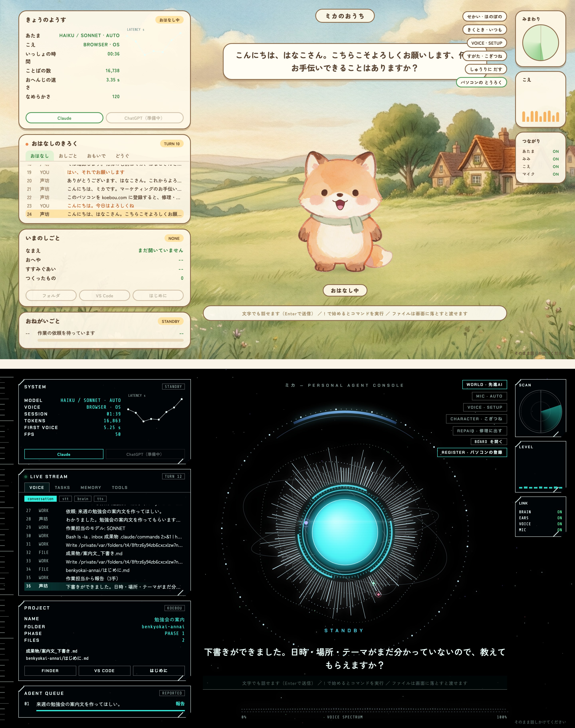Switch listening mode via きくとき・いつも pill

[484, 30]
